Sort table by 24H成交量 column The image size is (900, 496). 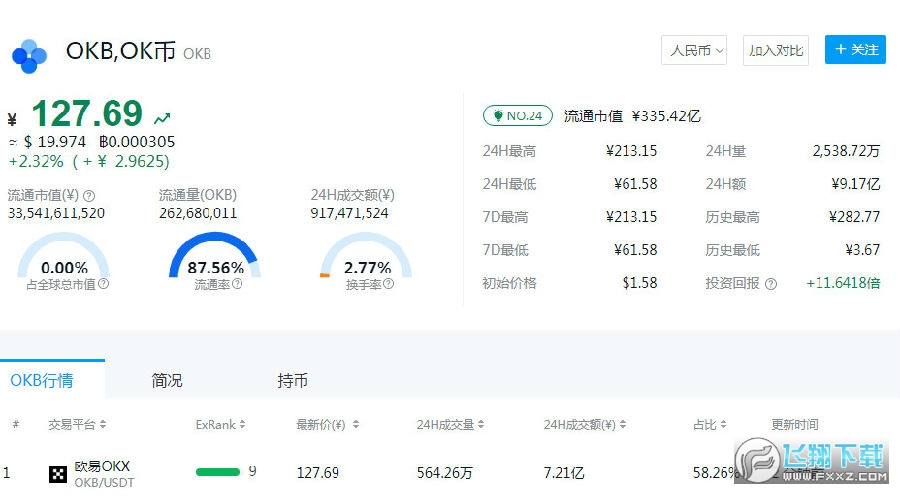point(449,425)
